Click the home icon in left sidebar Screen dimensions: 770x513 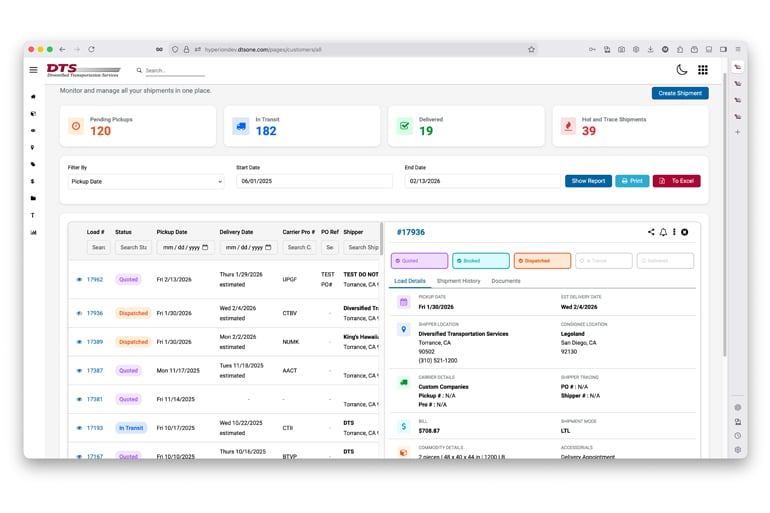point(33,97)
